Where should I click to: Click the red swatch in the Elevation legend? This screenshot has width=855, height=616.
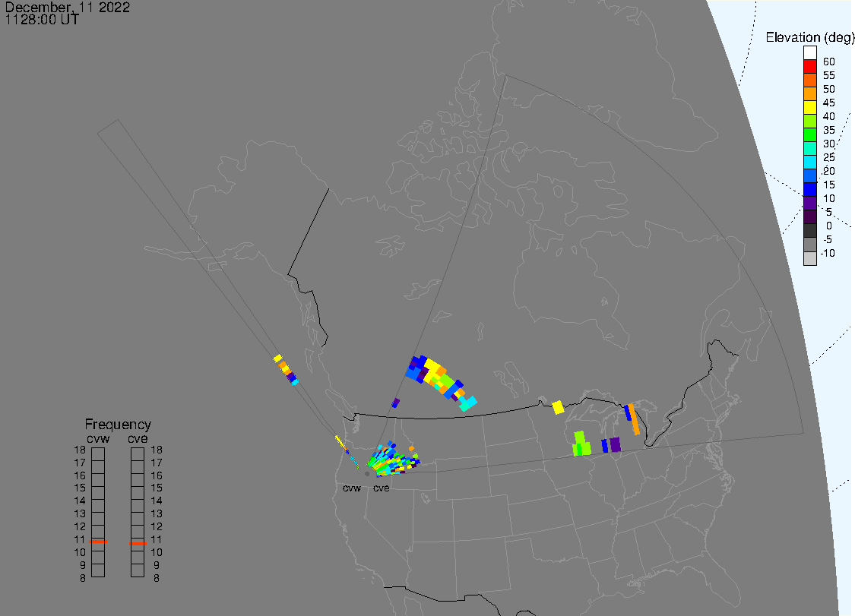pos(810,67)
